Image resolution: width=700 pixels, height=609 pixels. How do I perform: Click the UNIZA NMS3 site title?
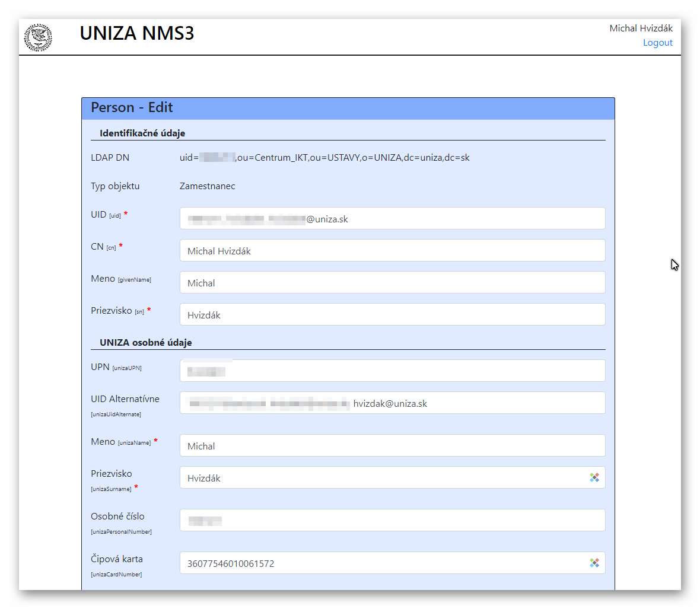pyautogui.click(x=137, y=33)
